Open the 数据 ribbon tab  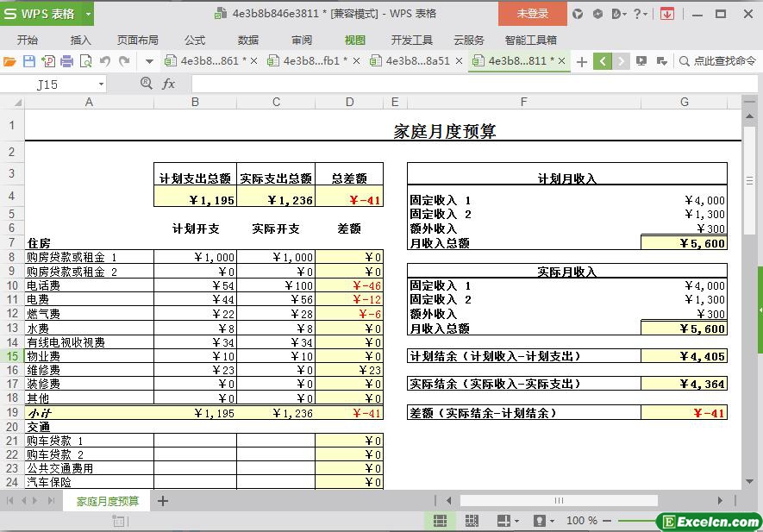[248, 40]
